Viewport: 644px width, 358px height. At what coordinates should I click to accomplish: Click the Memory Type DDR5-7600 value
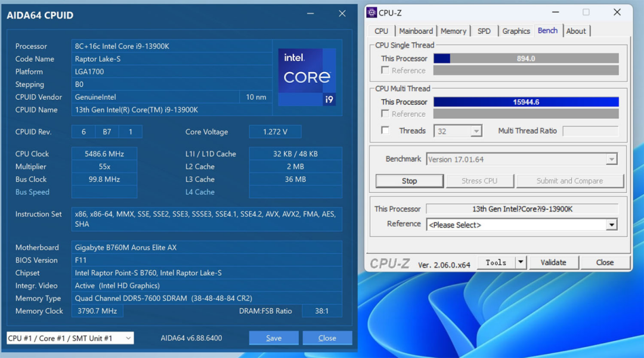pos(206,298)
